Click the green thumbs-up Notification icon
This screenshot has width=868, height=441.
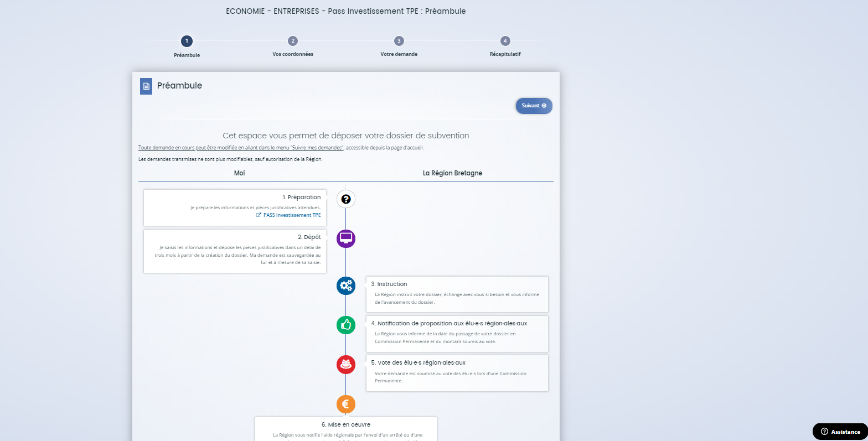tap(346, 325)
